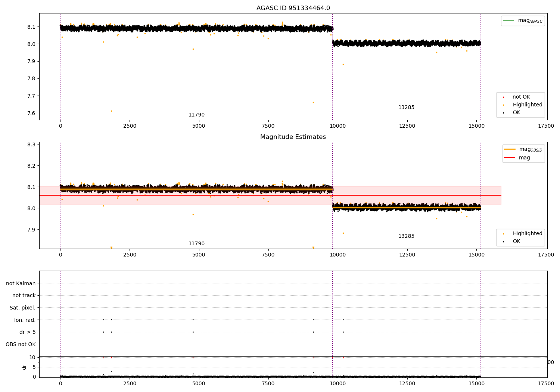Click the '12500' x-tick under the dr plot

pyautogui.click(x=407, y=383)
